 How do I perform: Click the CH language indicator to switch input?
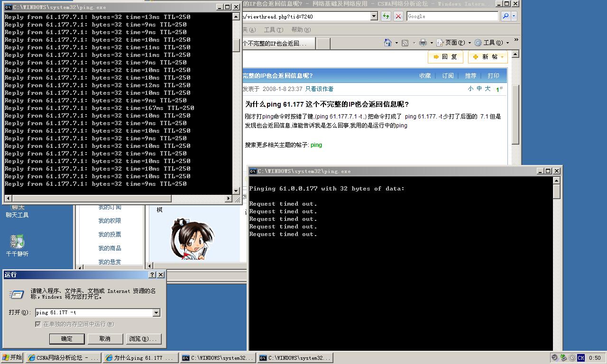pyautogui.click(x=580, y=357)
